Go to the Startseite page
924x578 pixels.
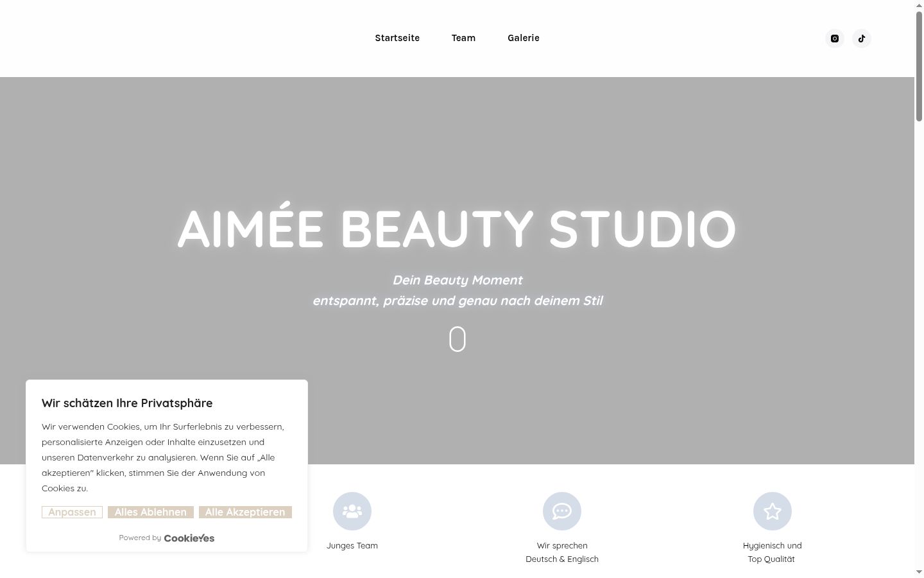(397, 38)
